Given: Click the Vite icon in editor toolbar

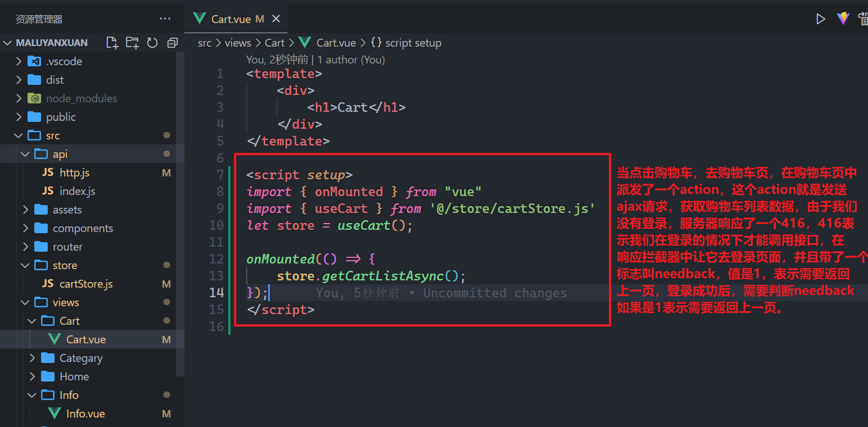Looking at the screenshot, I should tap(843, 19).
